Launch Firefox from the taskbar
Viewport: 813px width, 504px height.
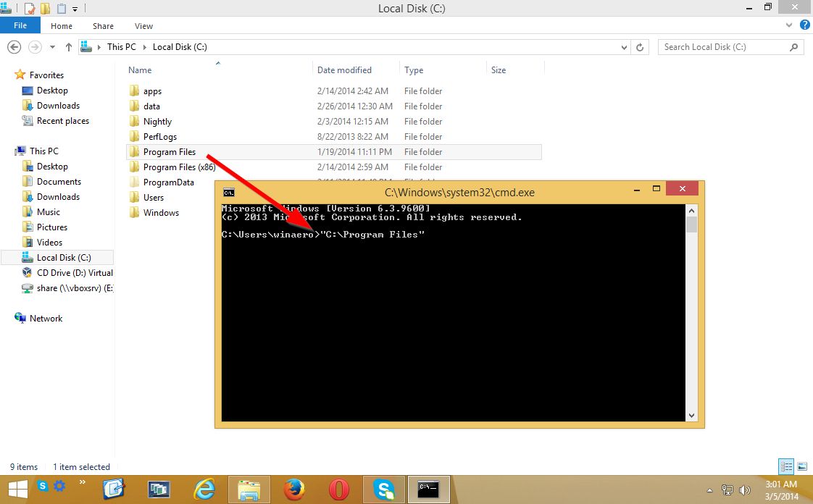pos(294,489)
